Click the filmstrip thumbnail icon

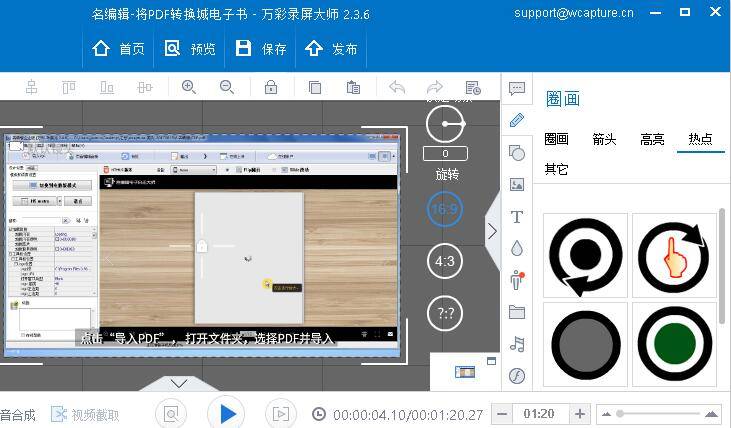click(465, 372)
